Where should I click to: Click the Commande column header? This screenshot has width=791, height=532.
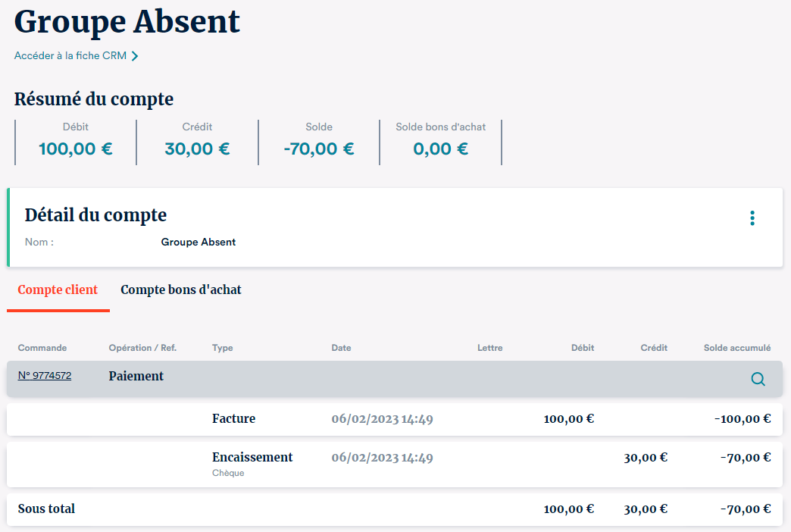tap(42, 348)
